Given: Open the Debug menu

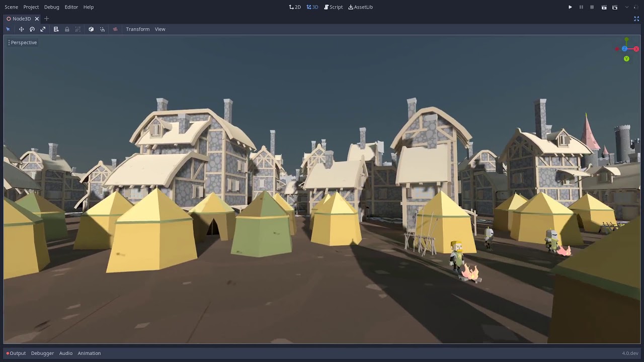Looking at the screenshot, I should (x=51, y=7).
